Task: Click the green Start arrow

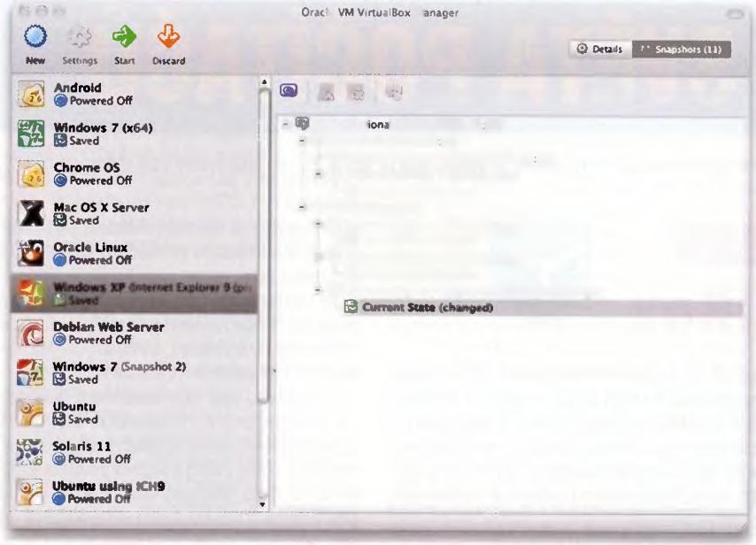Action: pyautogui.click(x=125, y=36)
